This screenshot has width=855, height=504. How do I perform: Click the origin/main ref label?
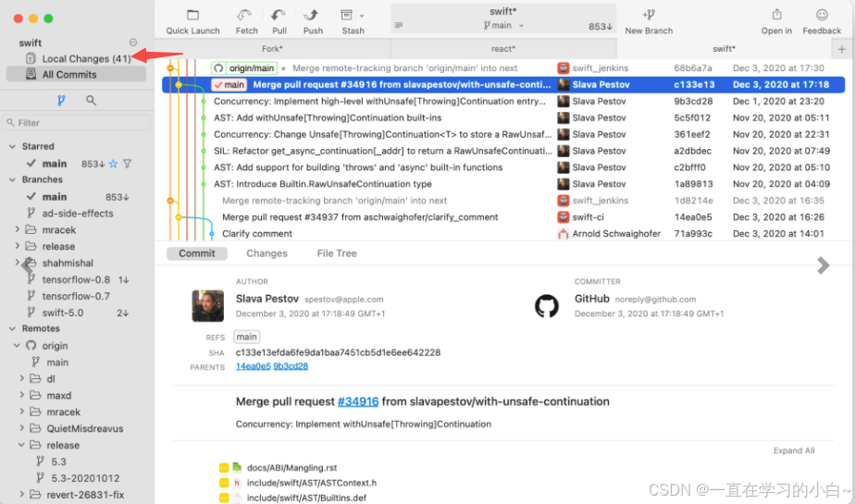[244, 68]
